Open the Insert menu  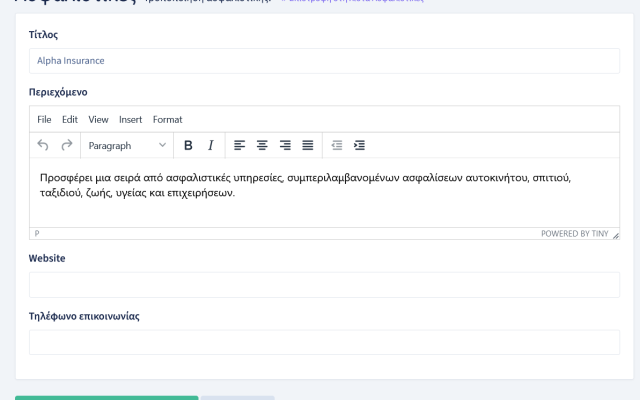click(x=131, y=120)
